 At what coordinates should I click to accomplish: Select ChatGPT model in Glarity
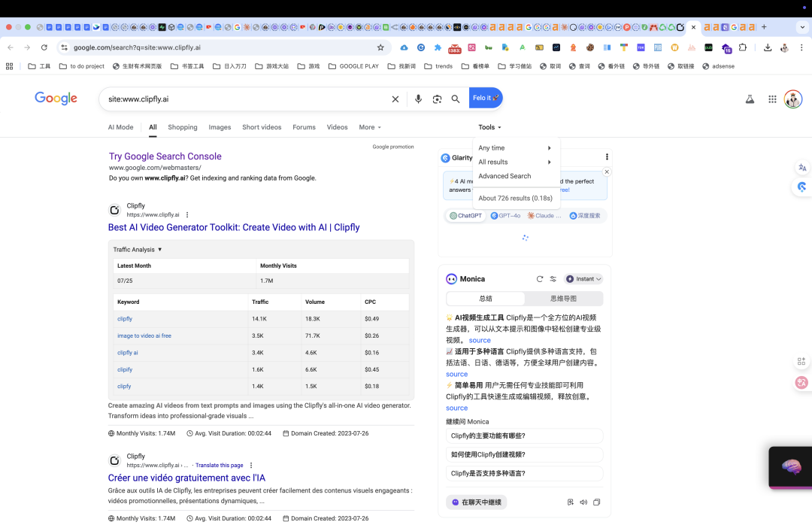[465, 216]
